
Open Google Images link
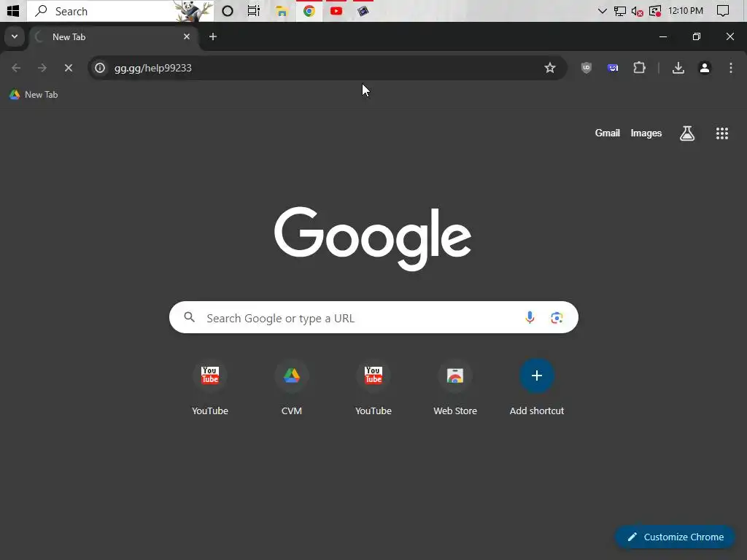click(646, 133)
